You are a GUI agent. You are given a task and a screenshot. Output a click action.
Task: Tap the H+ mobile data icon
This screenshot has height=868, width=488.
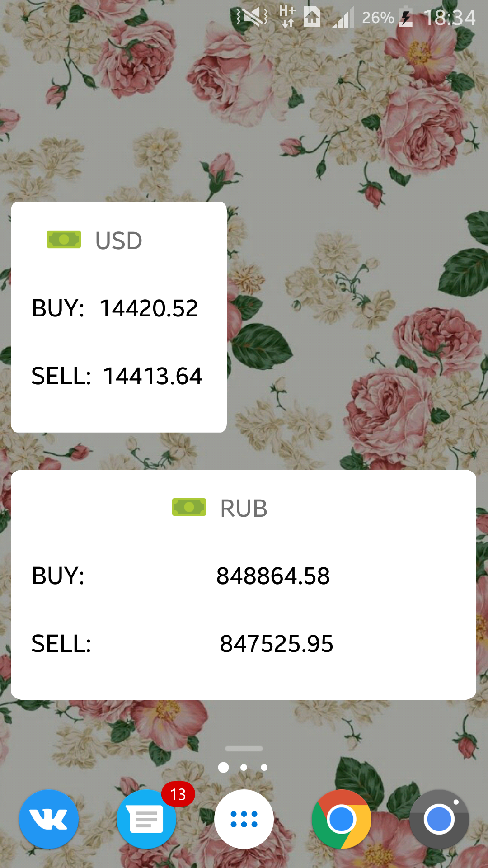[x=287, y=17]
